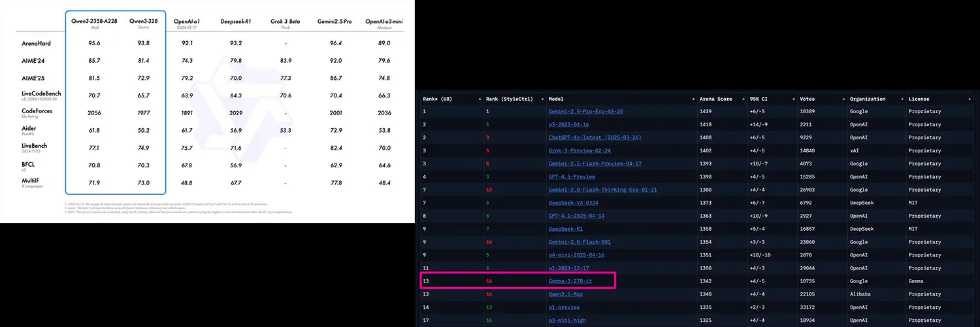Select the votes value 26903
The width and height of the screenshot is (980, 327).
pyautogui.click(x=808, y=190)
